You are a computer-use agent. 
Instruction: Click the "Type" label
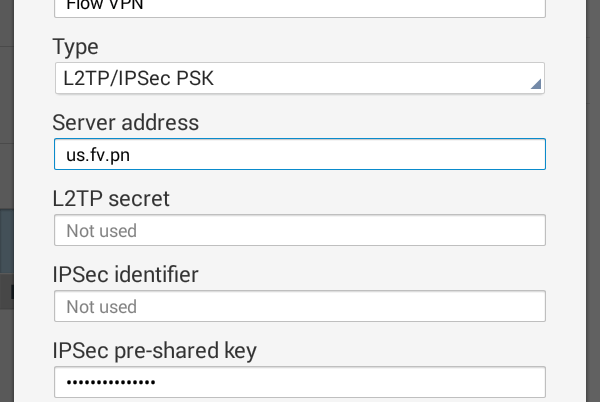75,47
